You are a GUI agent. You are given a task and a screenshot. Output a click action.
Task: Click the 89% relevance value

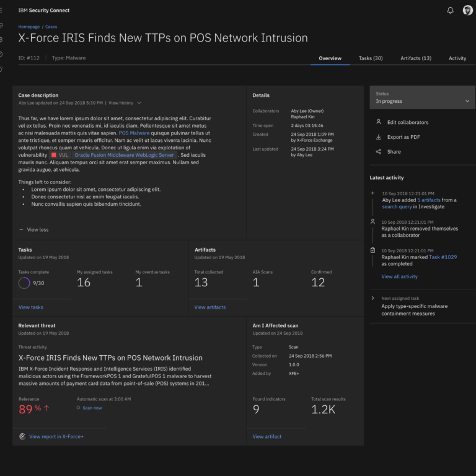pos(30,409)
